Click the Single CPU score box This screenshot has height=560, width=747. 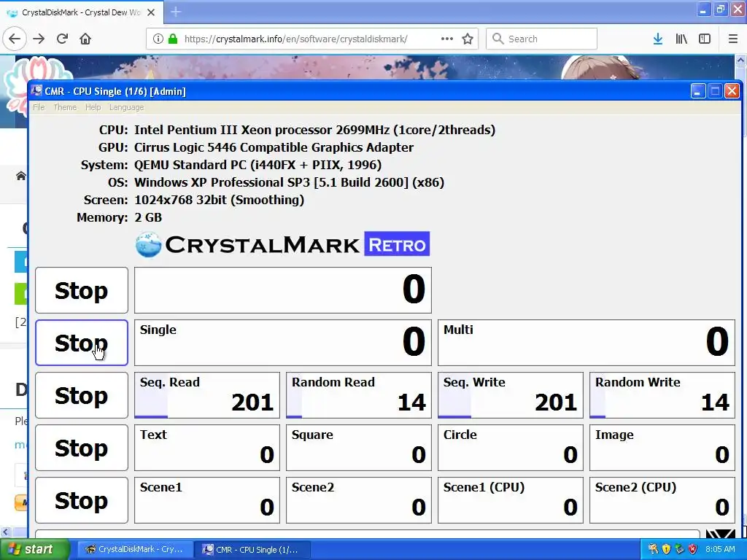283,343
